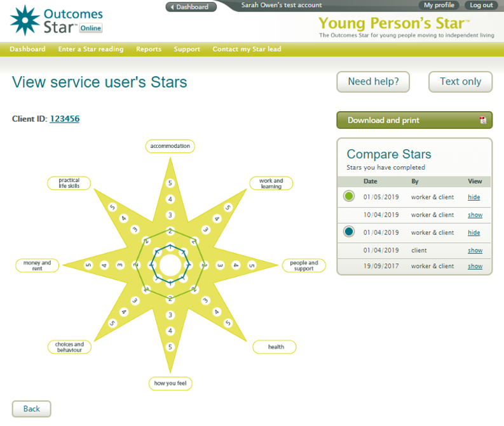
Task: Click score 3 on the accommodation point
Action: 170,215
